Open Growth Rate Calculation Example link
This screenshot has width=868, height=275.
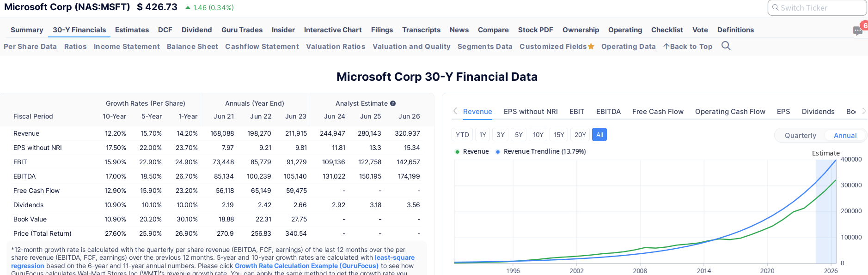(x=306, y=266)
